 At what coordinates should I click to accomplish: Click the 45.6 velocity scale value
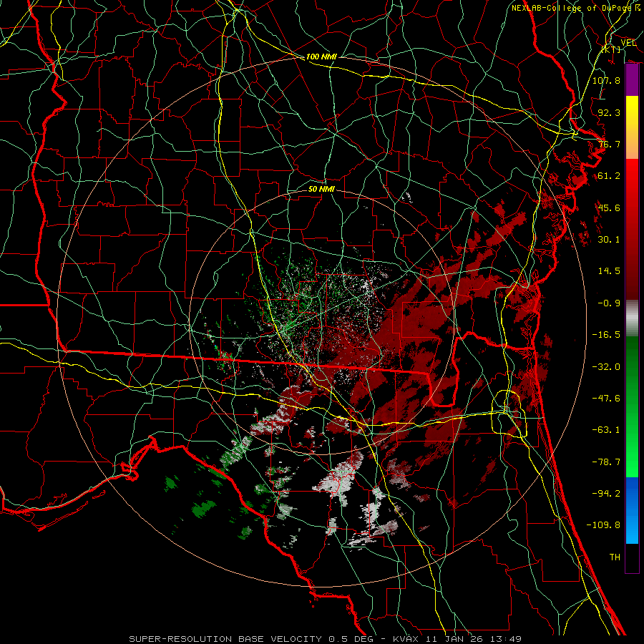[x=609, y=208]
